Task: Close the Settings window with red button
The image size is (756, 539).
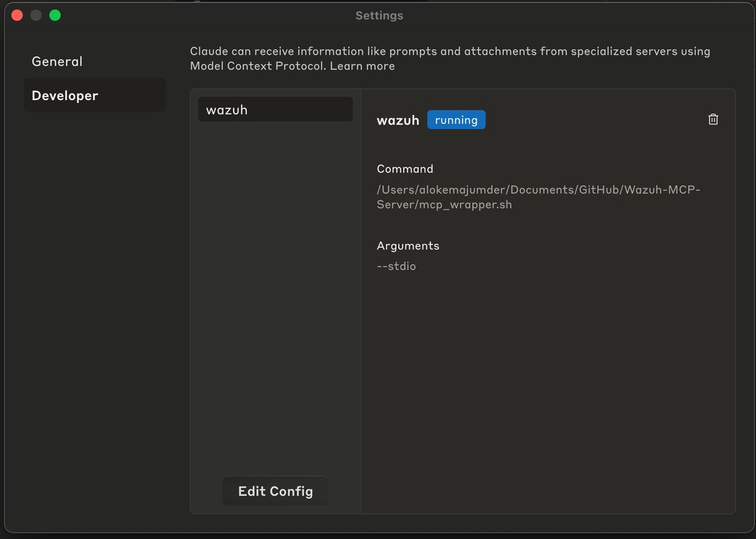Action: 17,15
